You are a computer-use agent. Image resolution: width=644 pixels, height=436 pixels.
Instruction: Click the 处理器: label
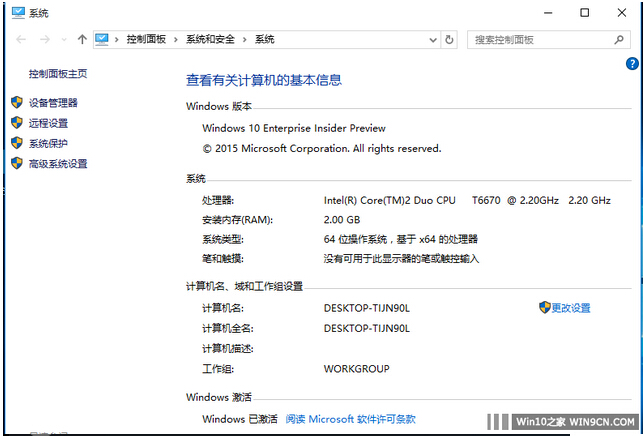click(218, 200)
